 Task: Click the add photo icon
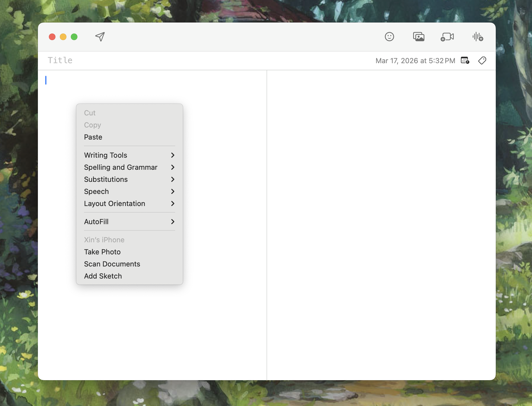419,37
